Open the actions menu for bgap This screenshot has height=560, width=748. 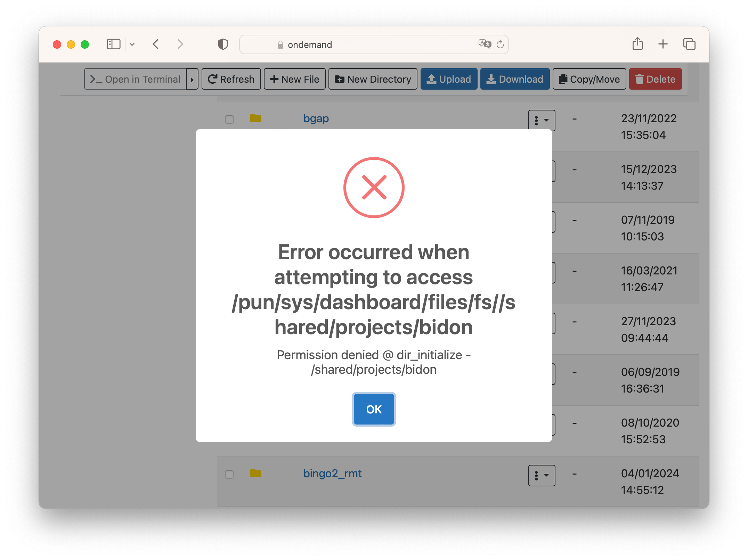(542, 120)
